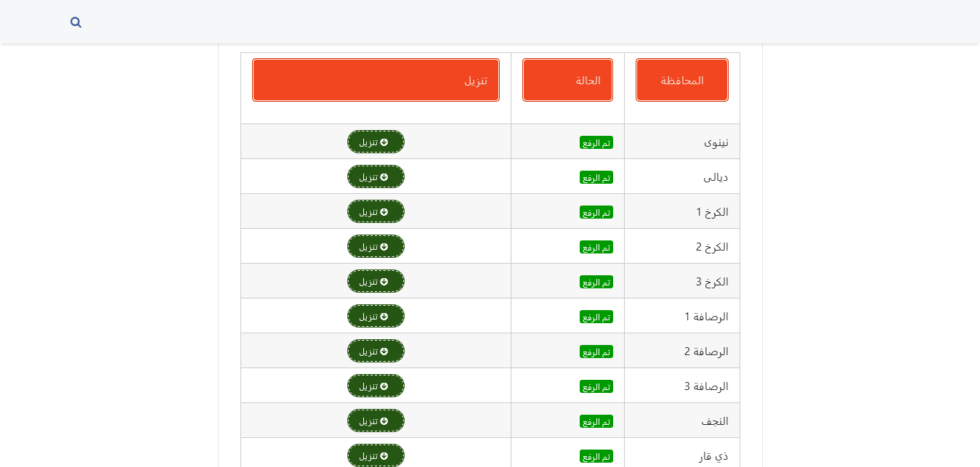
Task: Click the uploaded status badge for النجف
Action: [x=596, y=421]
